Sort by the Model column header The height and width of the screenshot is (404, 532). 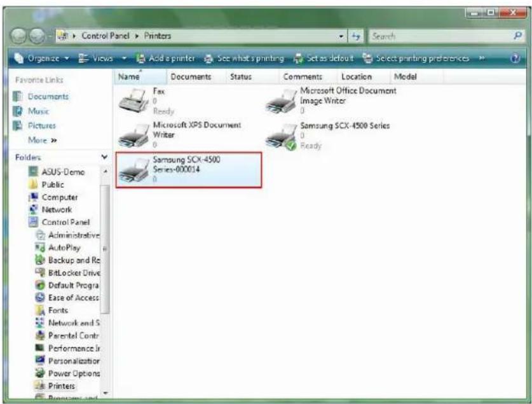[x=417, y=77]
